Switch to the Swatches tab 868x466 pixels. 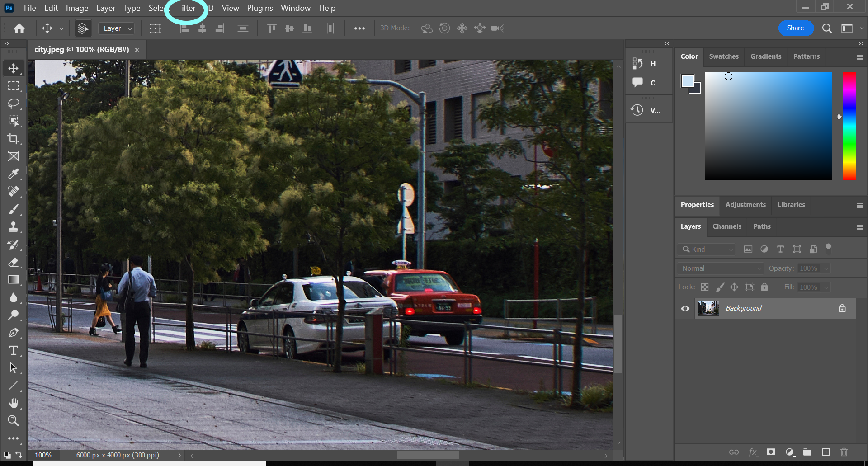click(724, 56)
